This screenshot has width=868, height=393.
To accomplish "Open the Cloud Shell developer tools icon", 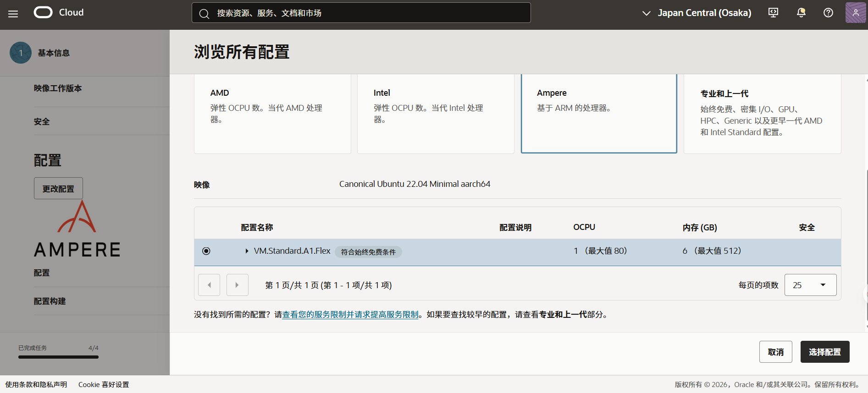I will [773, 13].
